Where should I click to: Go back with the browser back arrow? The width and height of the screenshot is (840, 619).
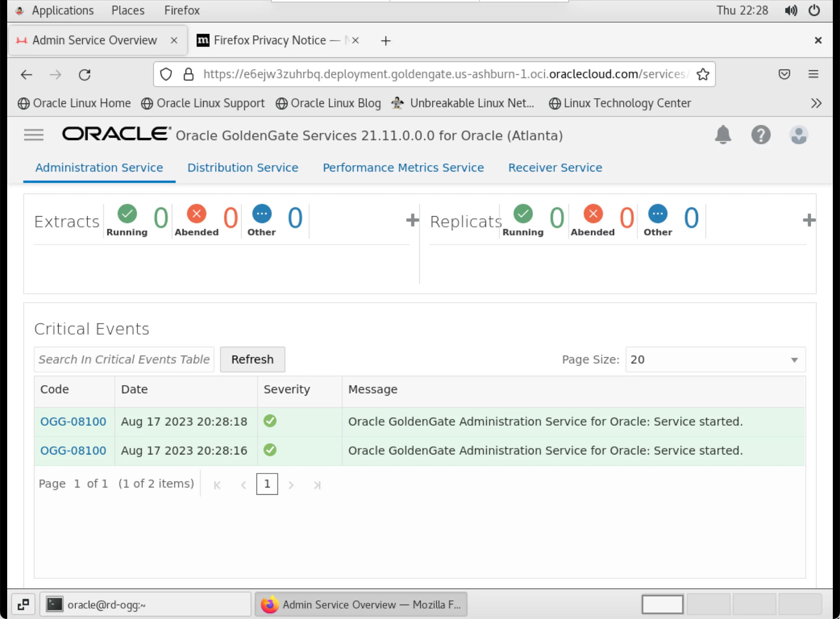[x=26, y=74]
